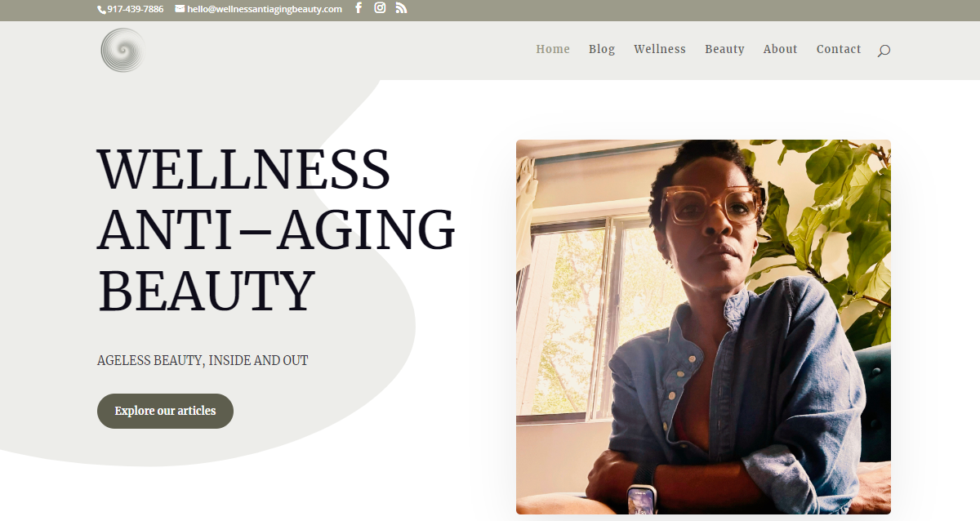The width and height of the screenshot is (980, 521).
Task: Click the phone number 917-439-7886
Action: pyautogui.click(x=136, y=9)
